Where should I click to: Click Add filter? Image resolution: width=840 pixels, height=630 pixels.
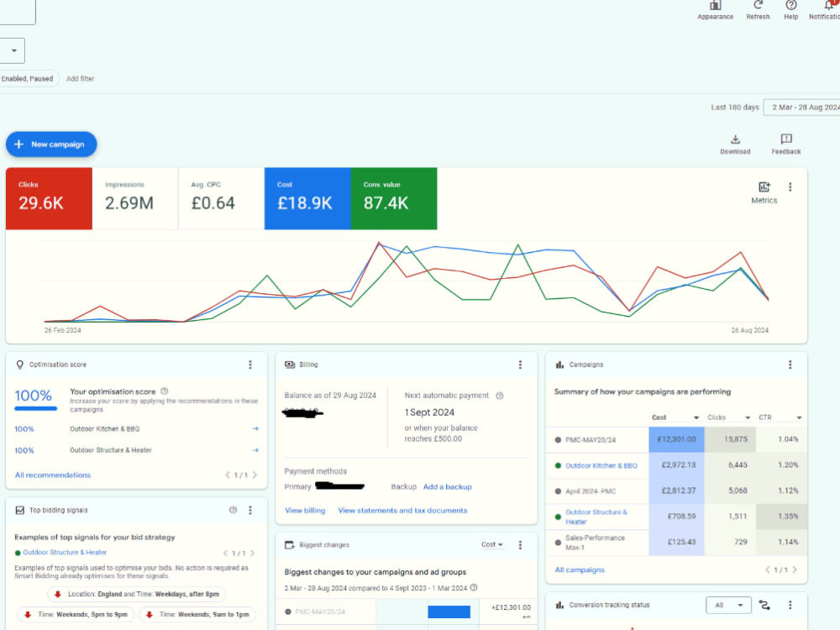tap(81, 79)
